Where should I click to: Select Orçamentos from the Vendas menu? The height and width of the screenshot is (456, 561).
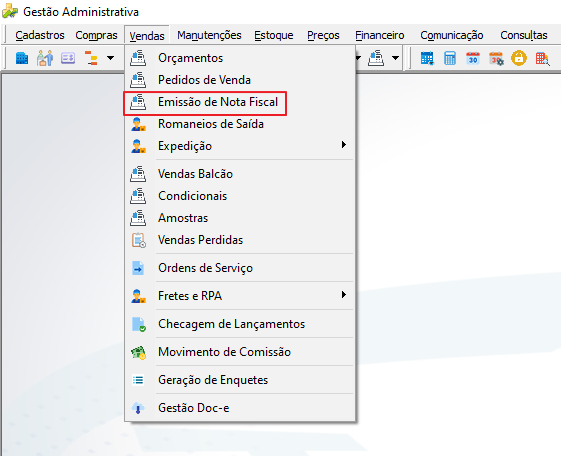click(x=240, y=58)
